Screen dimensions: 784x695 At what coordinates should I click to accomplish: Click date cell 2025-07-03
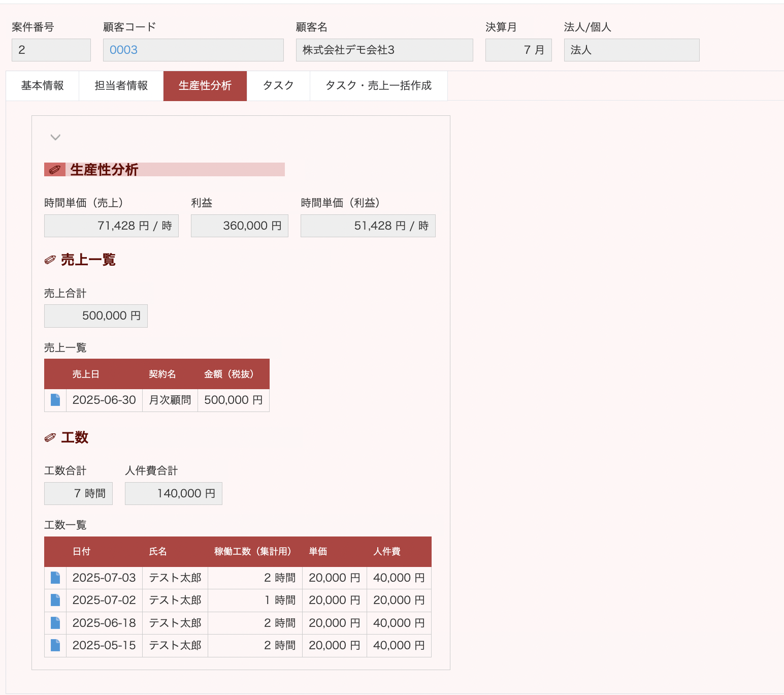point(104,578)
